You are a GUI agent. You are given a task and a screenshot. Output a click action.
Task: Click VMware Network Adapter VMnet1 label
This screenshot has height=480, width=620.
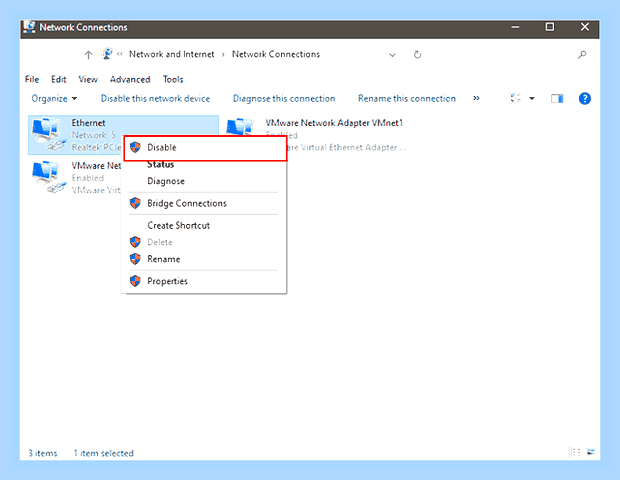[x=334, y=123]
